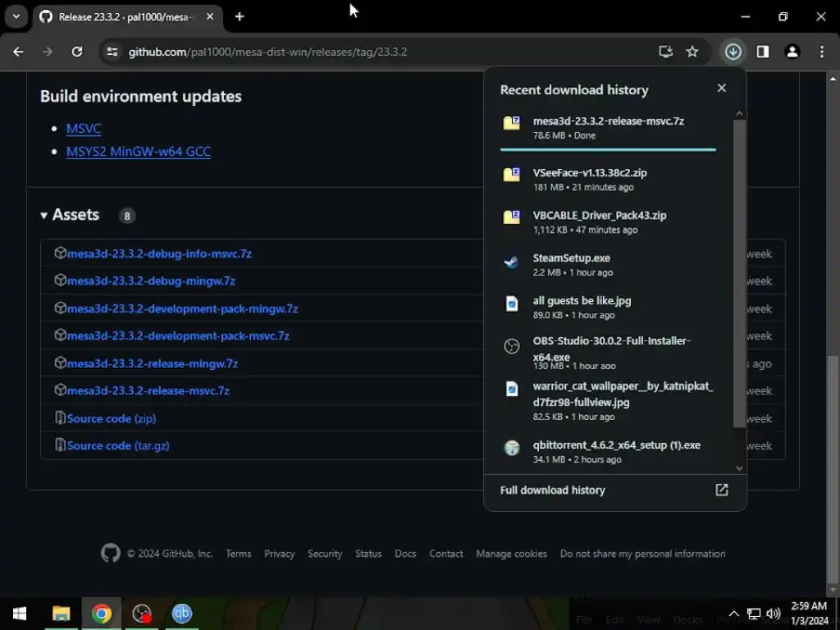
Task: Click Do not share my personal information
Action: tap(643, 554)
